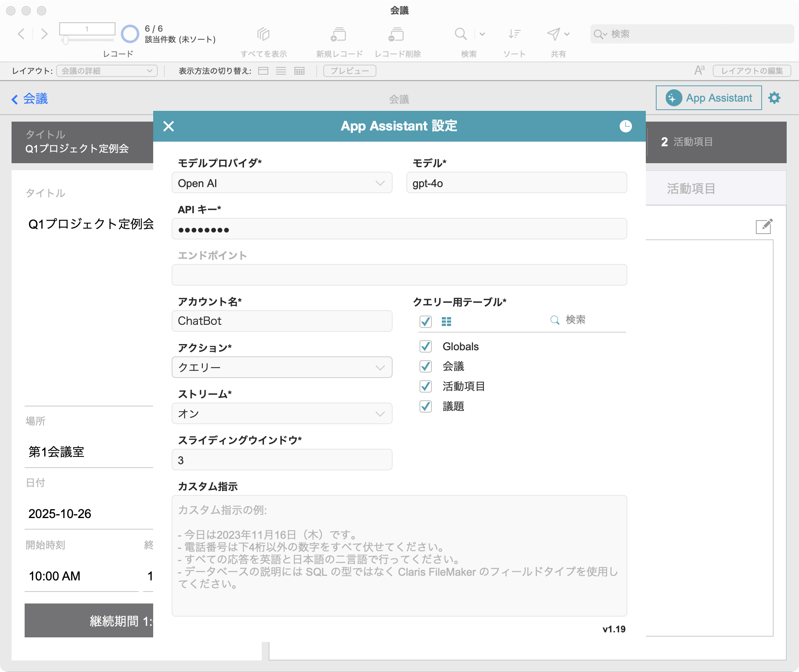Click the Show All (すべてを表示) icon
Screen dimensions: 799x672
pyautogui.click(x=264, y=35)
